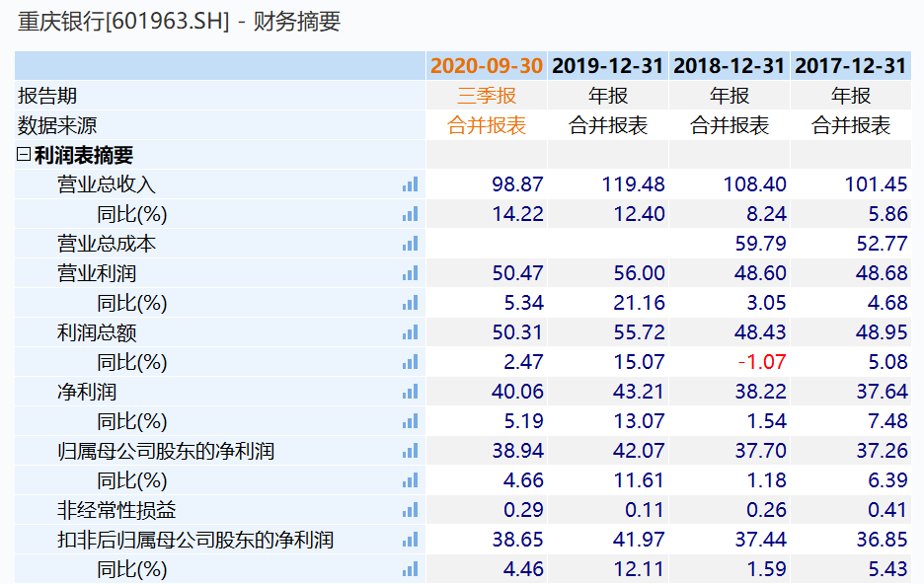Image resolution: width=924 pixels, height=584 pixels.
Task: Open the trend chart for 净利润 同比(%)
Action: (413, 420)
